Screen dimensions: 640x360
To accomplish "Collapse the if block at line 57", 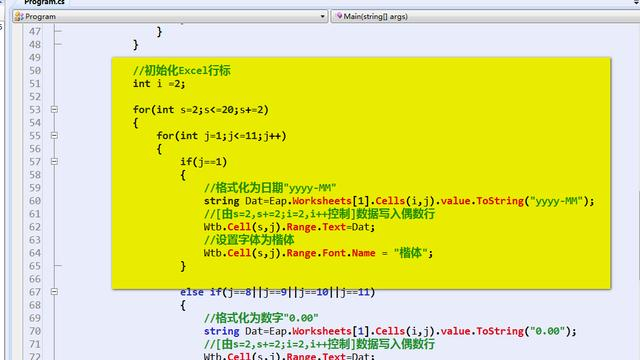I will (x=54, y=162).
